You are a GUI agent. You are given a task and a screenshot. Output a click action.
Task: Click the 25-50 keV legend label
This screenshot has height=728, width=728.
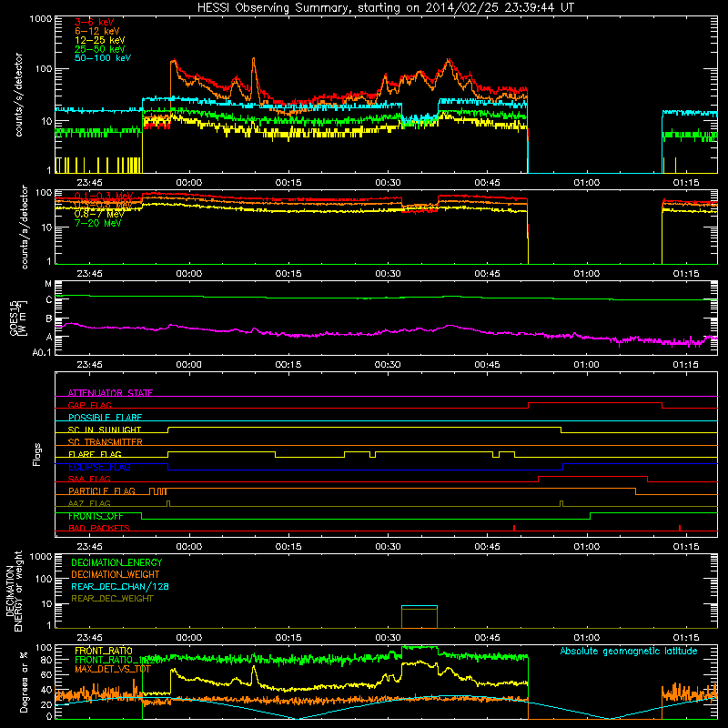pyautogui.click(x=100, y=49)
